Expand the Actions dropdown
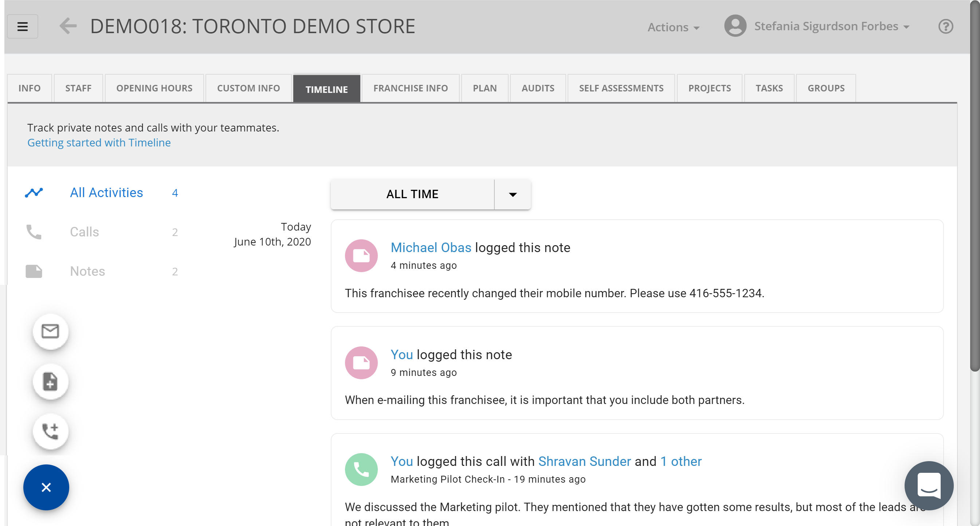Viewport: 980px width, 526px height. (673, 27)
